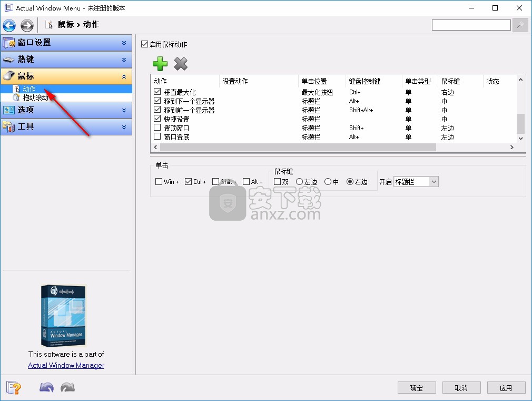Click the list scroll-down arrow
Screen dimensions: 532x401
coord(520,139)
